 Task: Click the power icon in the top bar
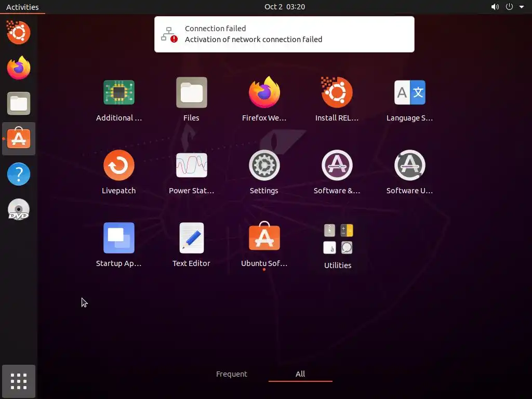(x=509, y=7)
